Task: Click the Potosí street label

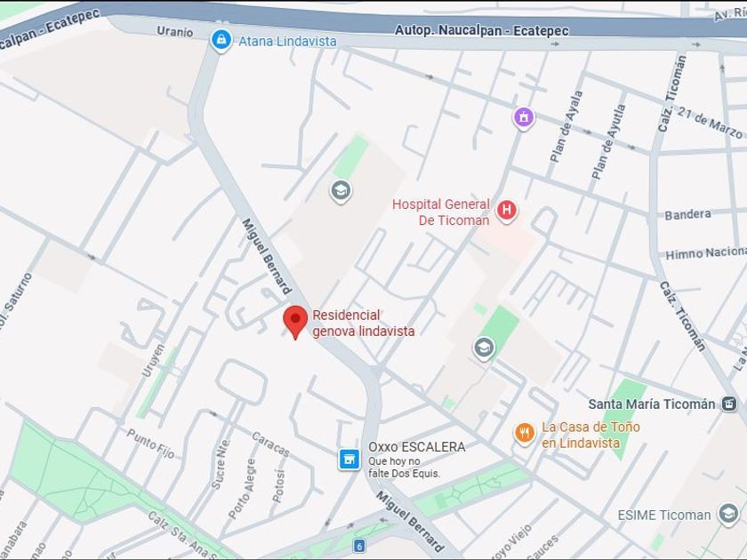Action: 279,486
